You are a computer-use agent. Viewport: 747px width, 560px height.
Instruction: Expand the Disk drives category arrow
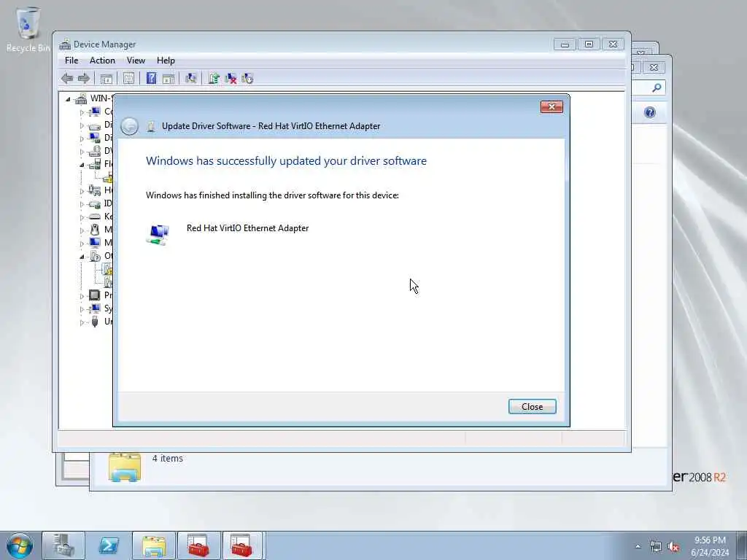click(82, 125)
